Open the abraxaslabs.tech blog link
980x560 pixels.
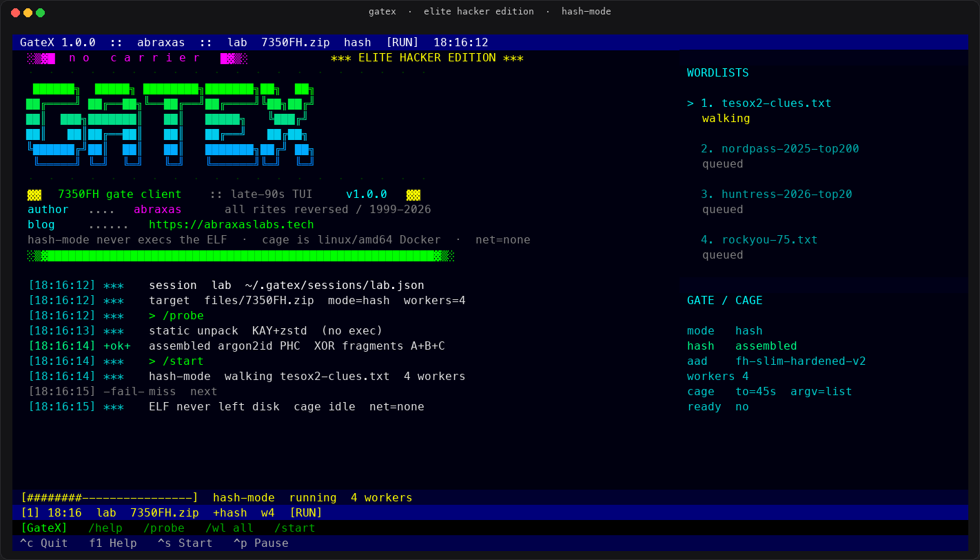[x=231, y=225]
